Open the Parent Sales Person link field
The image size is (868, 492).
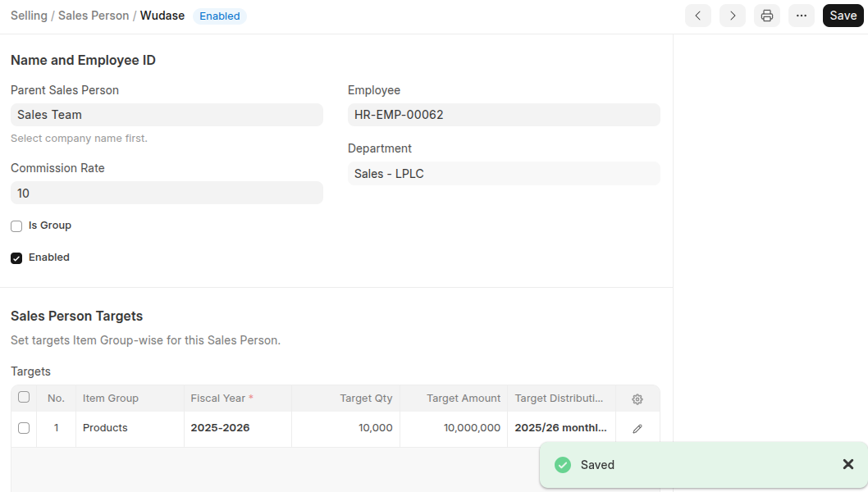point(167,115)
